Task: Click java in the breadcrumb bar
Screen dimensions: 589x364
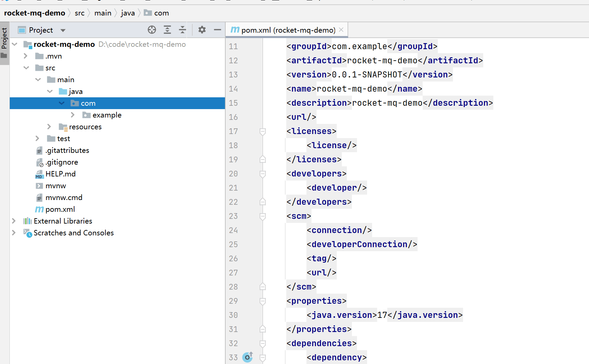Action: click(x=128, y=13)
